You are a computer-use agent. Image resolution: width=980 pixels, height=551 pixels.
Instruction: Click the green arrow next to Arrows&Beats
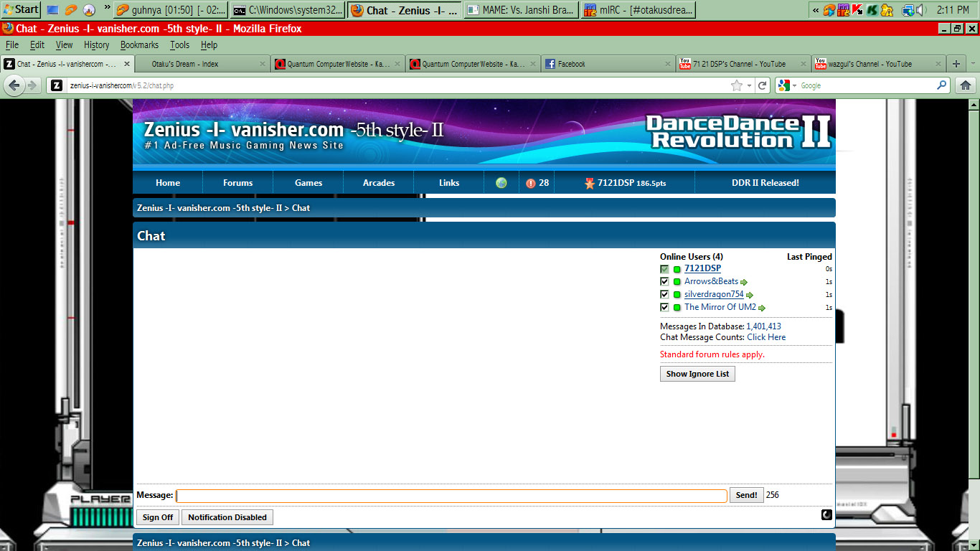(x=744, y=282)
